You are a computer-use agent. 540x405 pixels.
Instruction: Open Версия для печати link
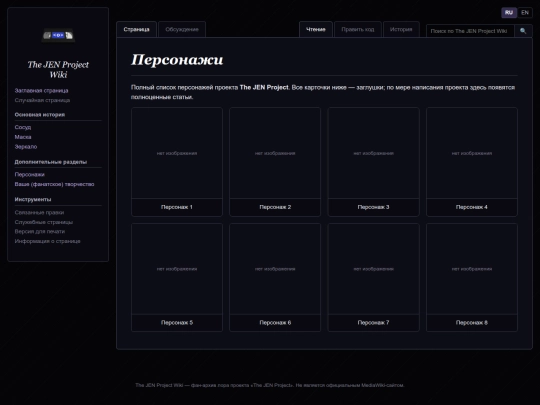point(40,231)
